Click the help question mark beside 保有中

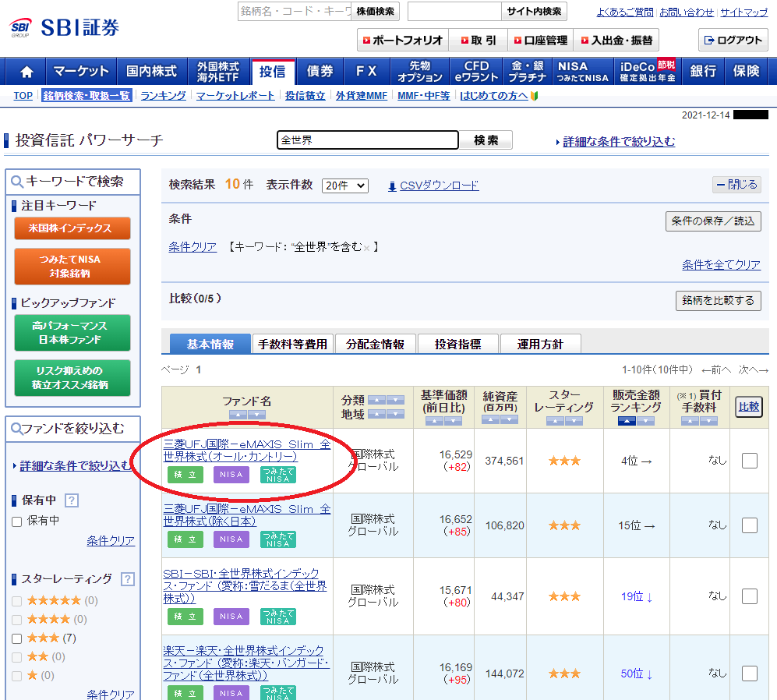click(72, 500)
